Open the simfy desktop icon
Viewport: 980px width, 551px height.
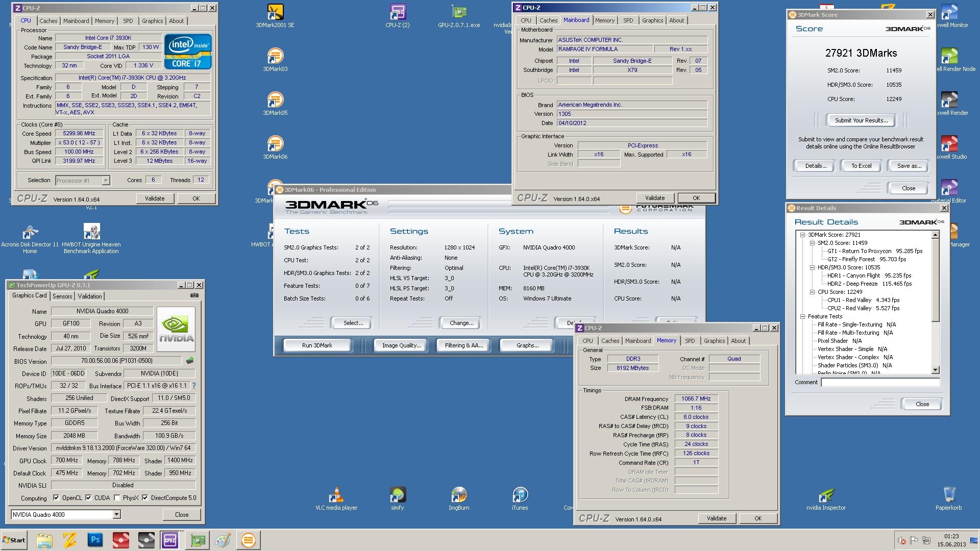tap(398, 498)
